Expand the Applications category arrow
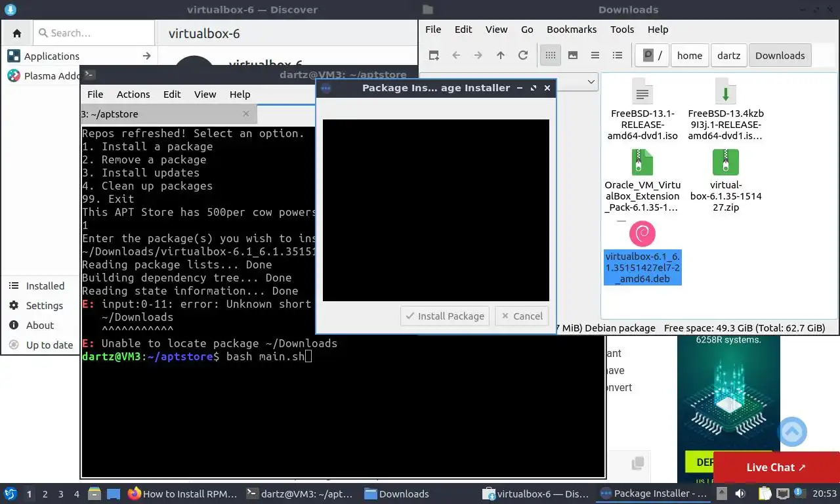 click(x=146, y=56)
